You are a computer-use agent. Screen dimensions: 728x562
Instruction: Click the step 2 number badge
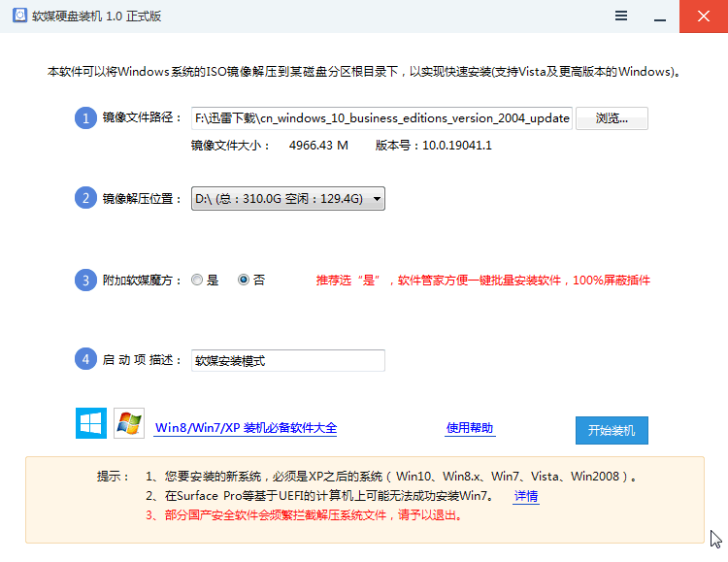86,199
